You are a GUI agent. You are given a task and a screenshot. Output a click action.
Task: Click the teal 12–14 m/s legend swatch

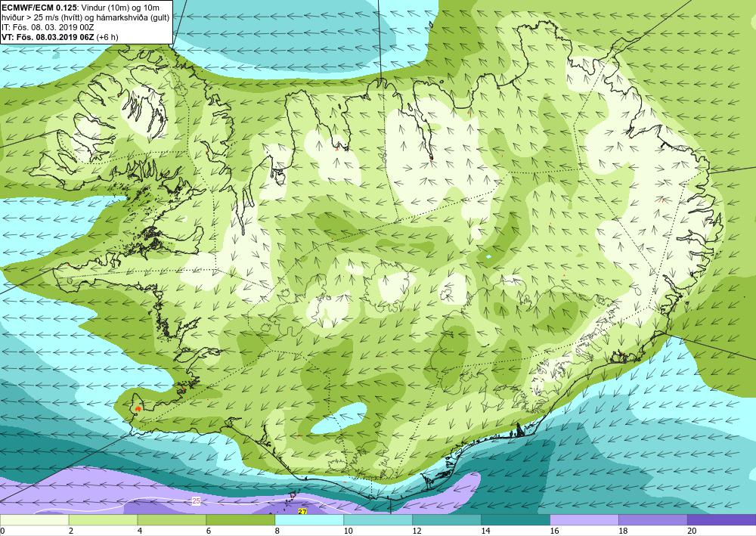coord(447,520)
